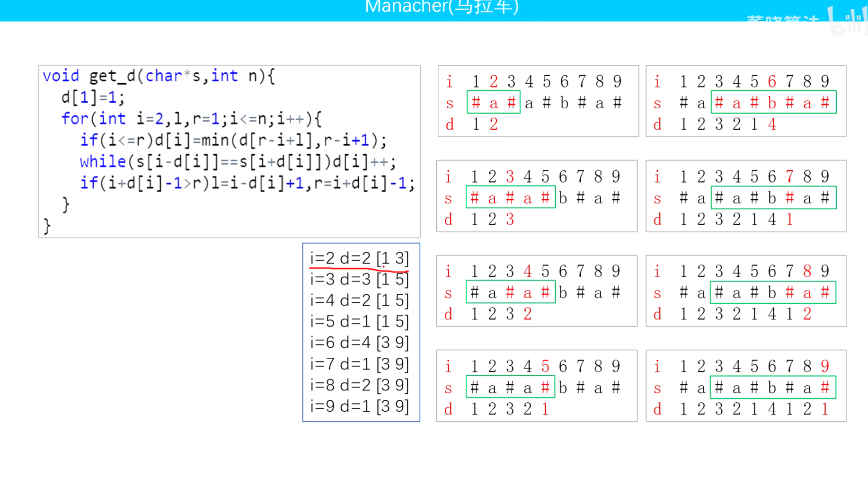Click the for loop header line

191,119
